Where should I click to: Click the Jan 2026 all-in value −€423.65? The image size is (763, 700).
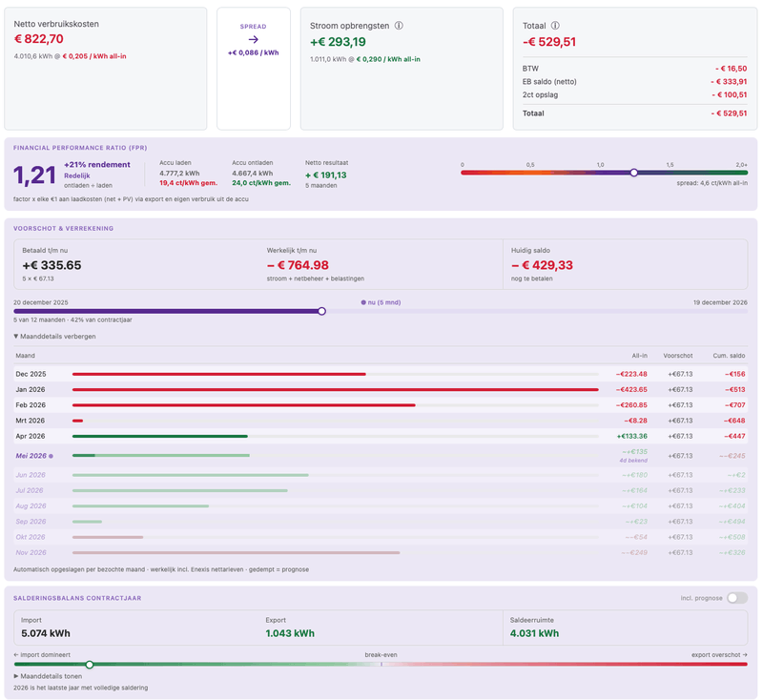coord(631,390)
